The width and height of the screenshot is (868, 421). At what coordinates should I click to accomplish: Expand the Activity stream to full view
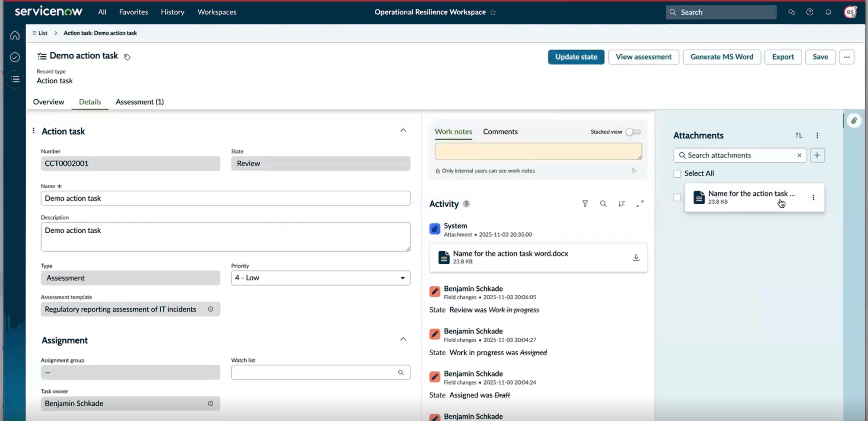pyautogui.click(x=640, y=204)
